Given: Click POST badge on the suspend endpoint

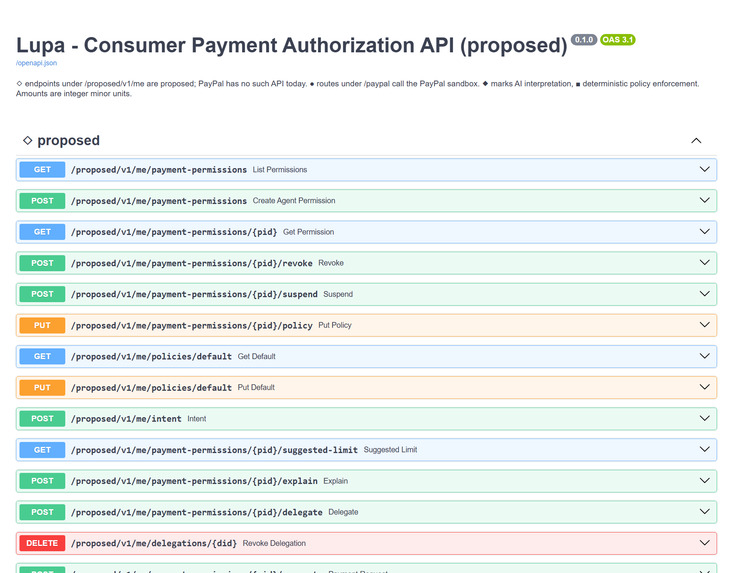Looking at the screenshot, I should click(x=42, y=294).
